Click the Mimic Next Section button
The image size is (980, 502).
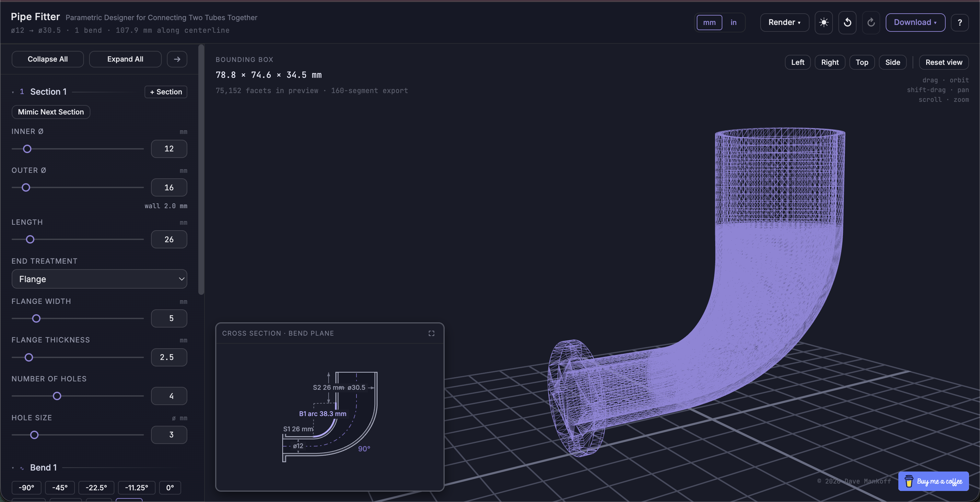(x=51, y=112)
